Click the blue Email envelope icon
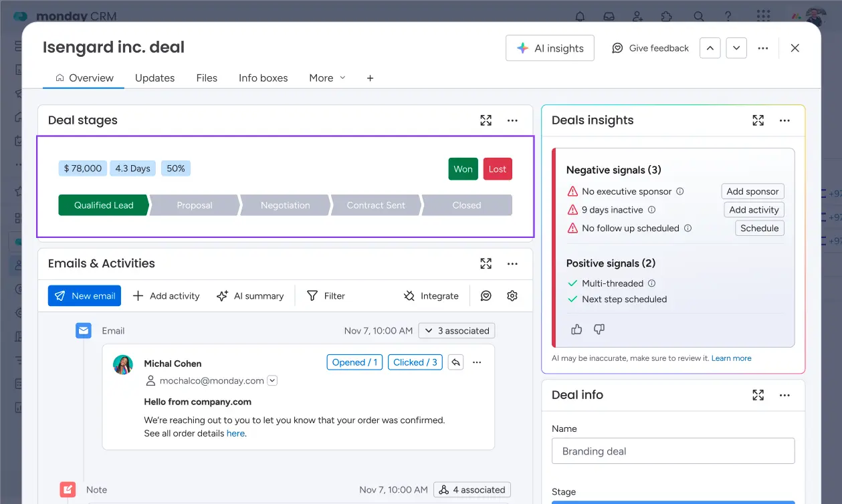 [x=84, y=330]
